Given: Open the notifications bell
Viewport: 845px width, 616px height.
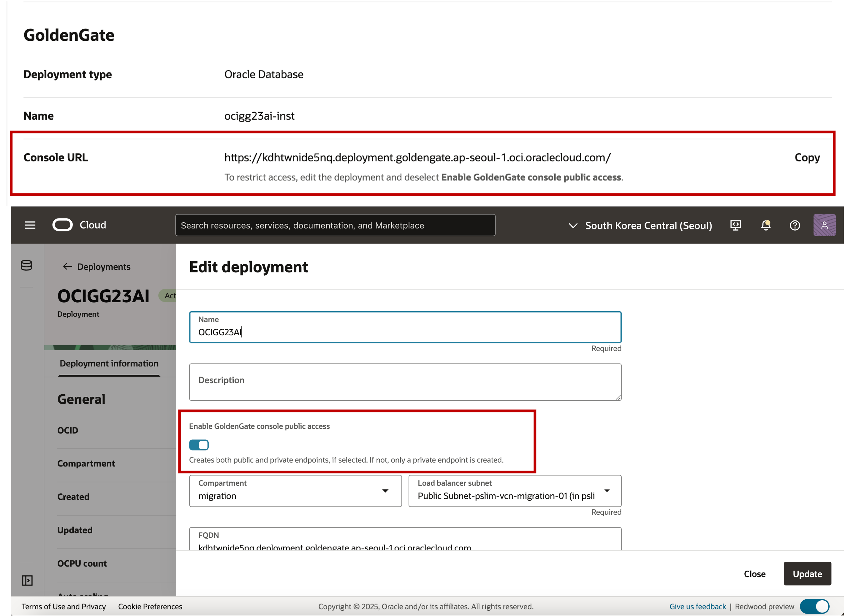Looking at the screenshot, I should 766,225.
